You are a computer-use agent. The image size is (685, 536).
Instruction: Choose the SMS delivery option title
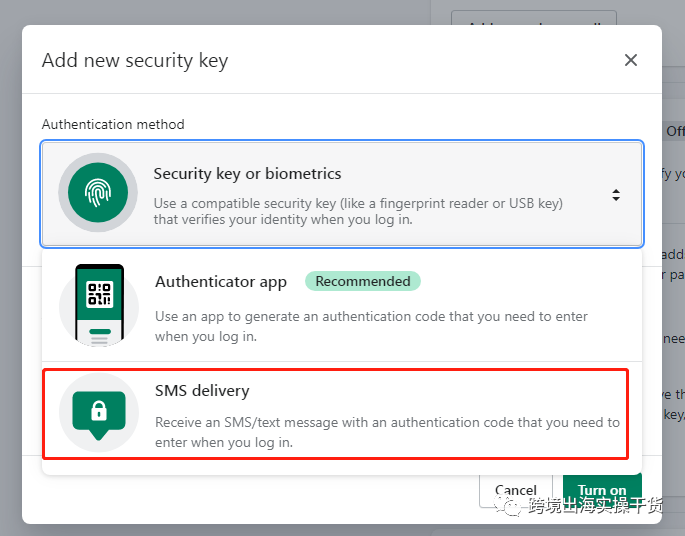coord(202,390)
